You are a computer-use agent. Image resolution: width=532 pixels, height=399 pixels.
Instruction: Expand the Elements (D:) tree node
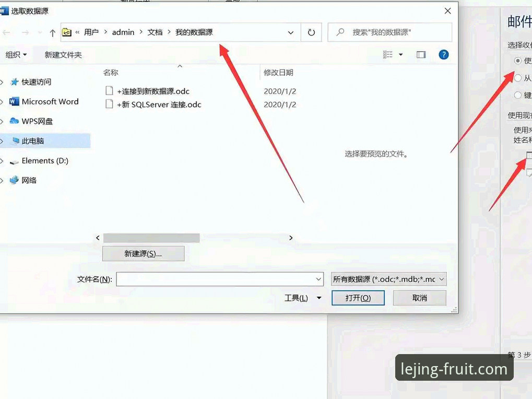pyautogui.click(x=2, y=160)
